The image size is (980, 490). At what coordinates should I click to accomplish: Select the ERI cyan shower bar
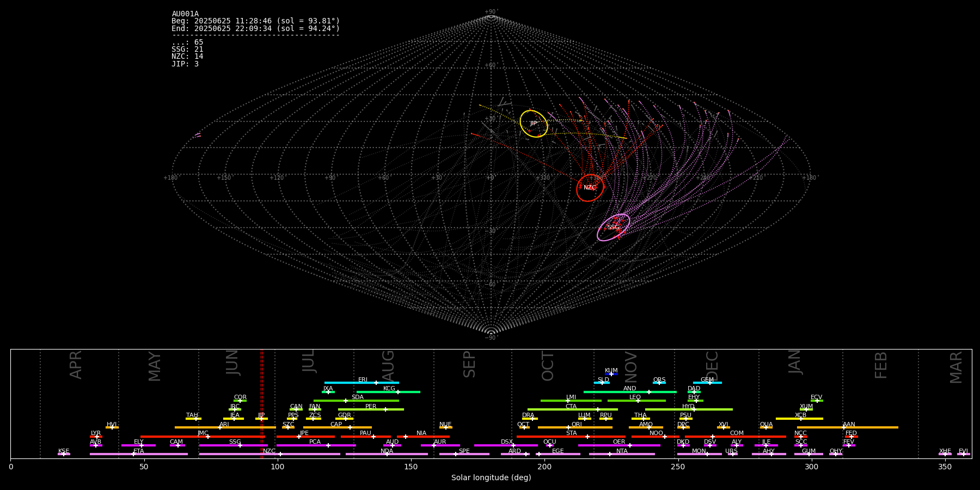click(362, 383)
